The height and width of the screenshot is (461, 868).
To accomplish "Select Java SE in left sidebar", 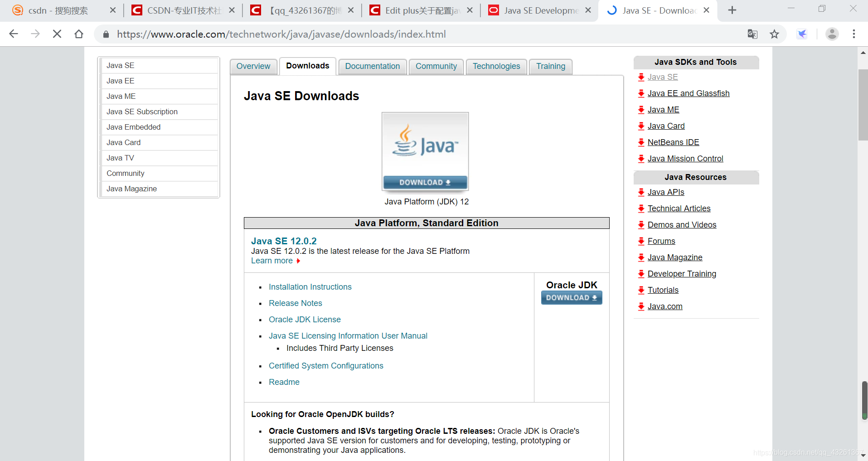I will coord(159,65).
